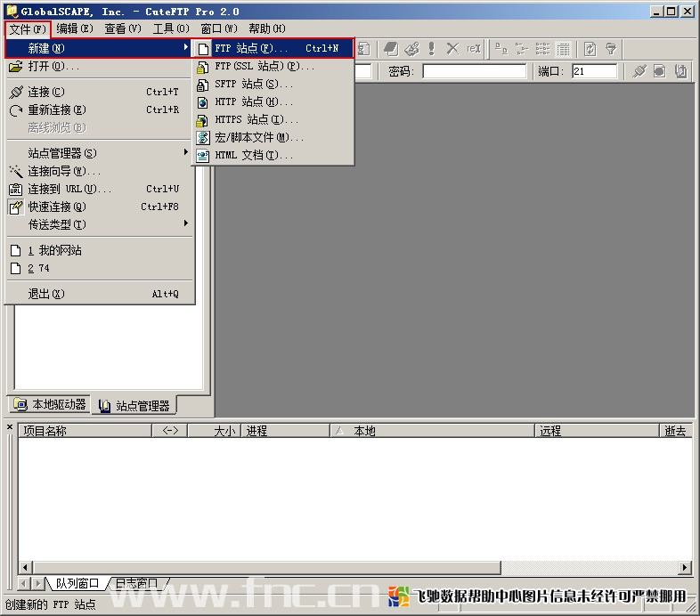Open recent site 2 74
Viewport: 700px width, 616px height.
point(99,268)
